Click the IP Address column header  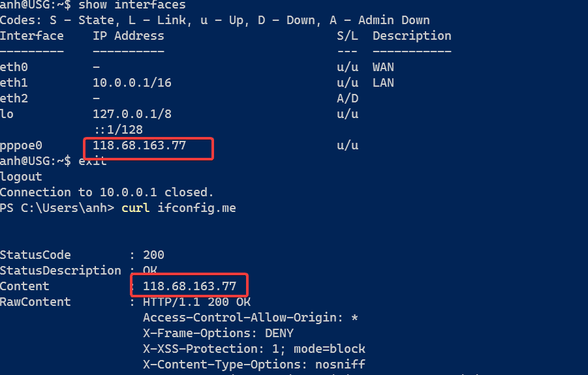(129, 36)
